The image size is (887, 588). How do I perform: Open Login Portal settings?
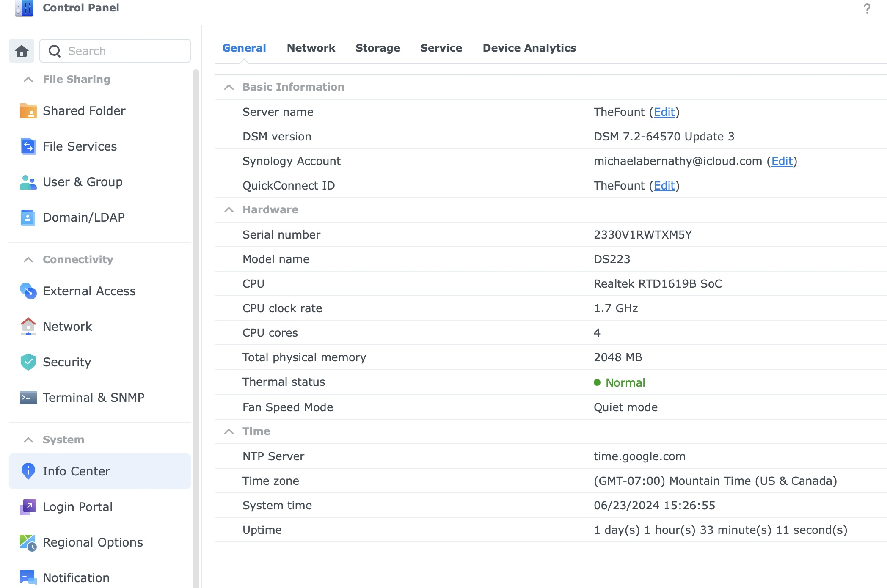[77, 507]
